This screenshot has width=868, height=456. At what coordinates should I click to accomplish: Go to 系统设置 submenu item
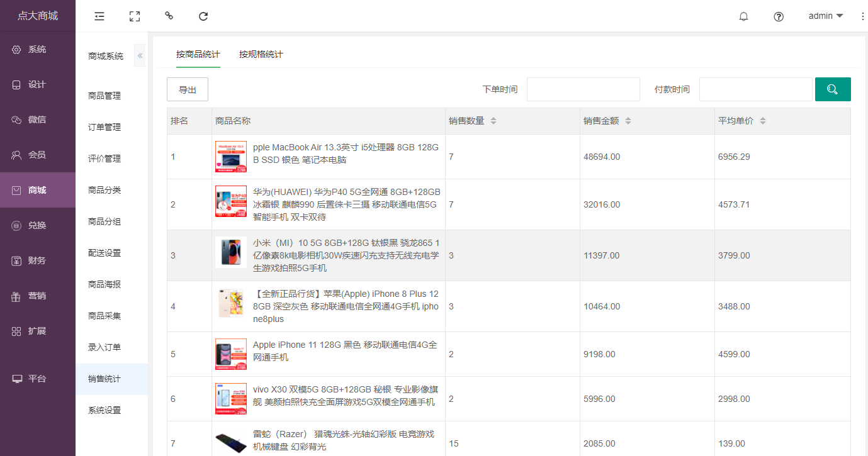112,410
